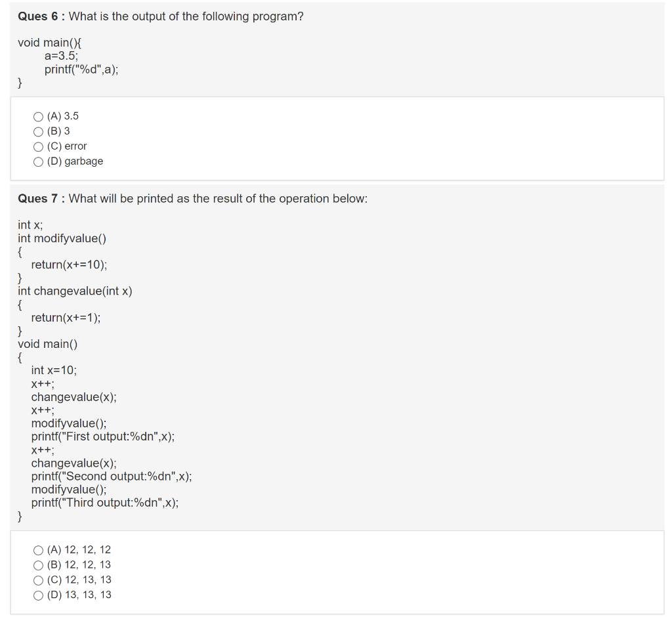Click the printf("%d",a); code line

point(81,70)
